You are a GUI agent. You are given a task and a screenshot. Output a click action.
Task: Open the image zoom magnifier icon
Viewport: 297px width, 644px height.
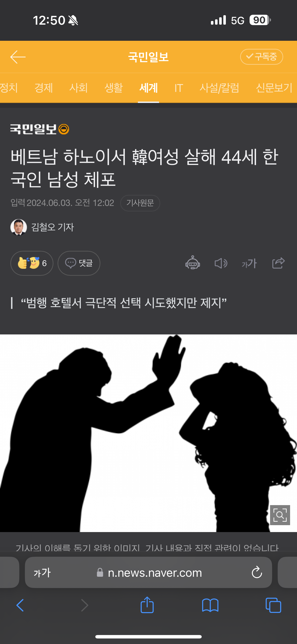pyautogui.click(x=280, y=515)
